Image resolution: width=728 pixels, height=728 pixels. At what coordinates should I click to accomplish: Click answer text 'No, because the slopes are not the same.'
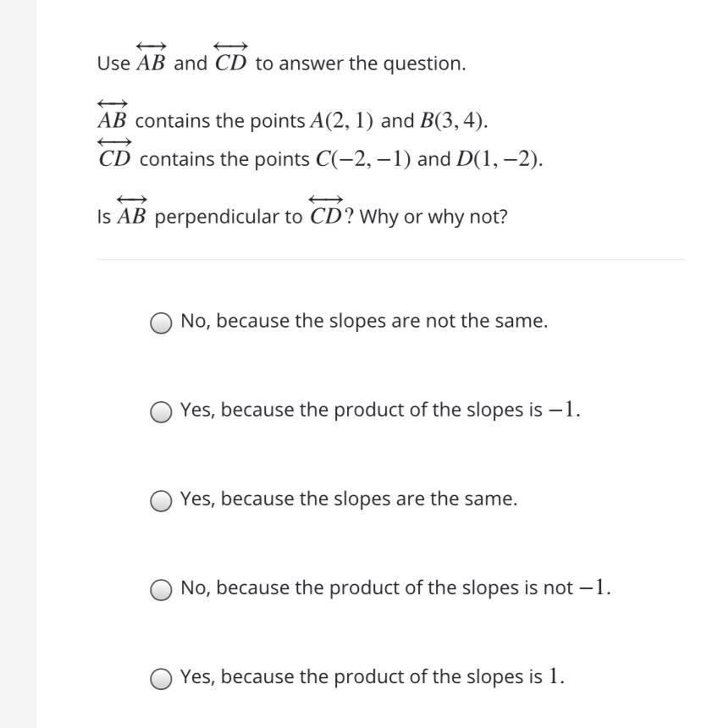[364, 322]
